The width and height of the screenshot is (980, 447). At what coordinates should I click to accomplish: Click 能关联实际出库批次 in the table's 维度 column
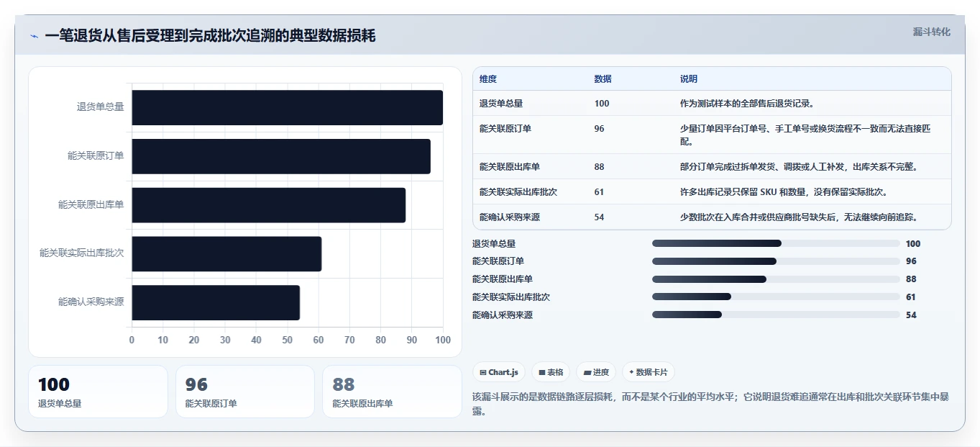coord(518,192)
